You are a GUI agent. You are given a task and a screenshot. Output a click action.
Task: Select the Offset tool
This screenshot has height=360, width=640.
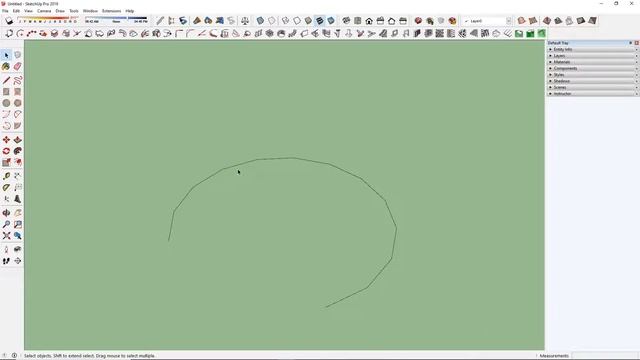tap(18, 162)
